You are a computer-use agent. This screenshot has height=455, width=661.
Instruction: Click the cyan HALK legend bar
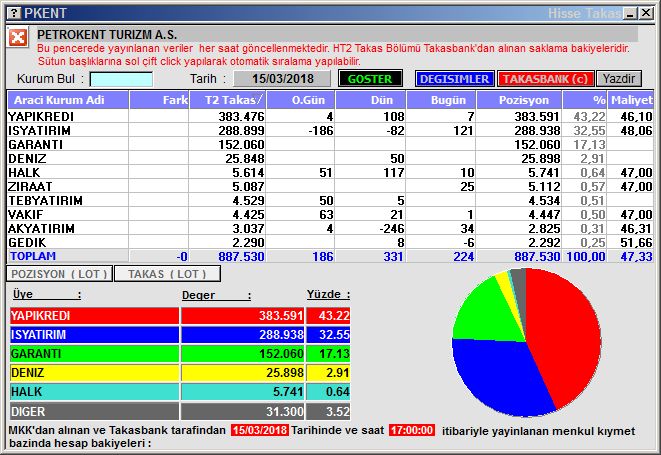pyautogui.click(x=94, y=392)
